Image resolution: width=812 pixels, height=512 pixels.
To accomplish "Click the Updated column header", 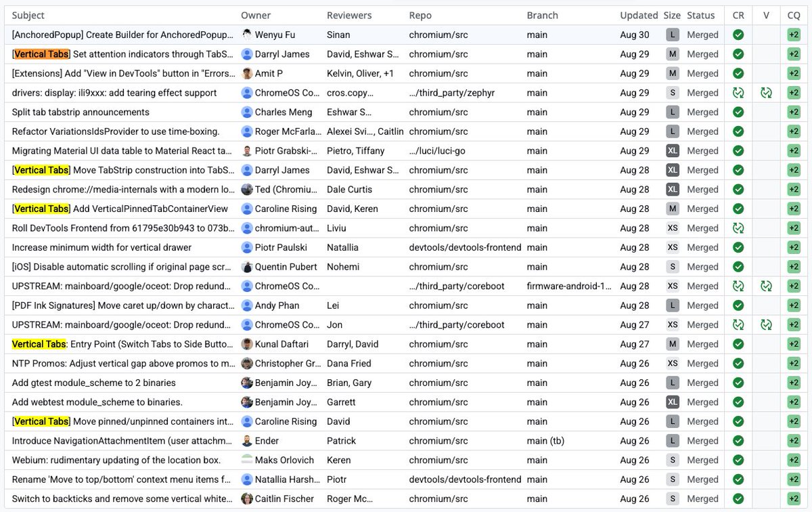I will pos(639,15).
